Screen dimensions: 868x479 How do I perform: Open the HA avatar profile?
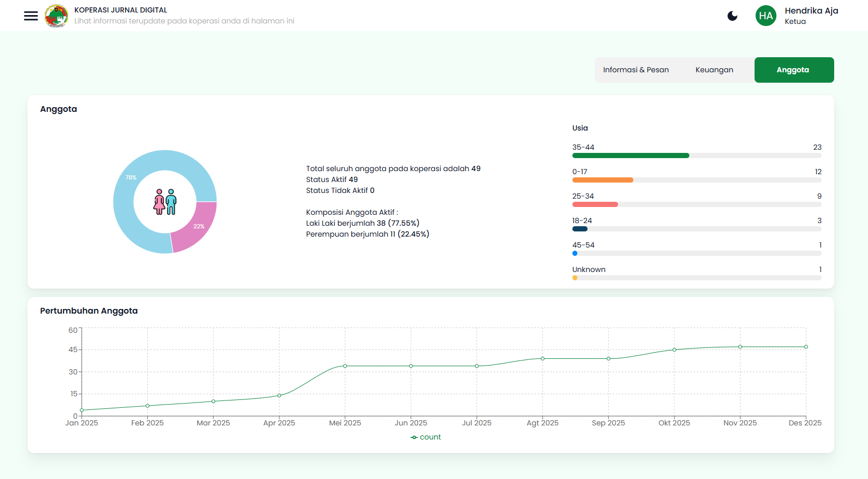[766, 16]
